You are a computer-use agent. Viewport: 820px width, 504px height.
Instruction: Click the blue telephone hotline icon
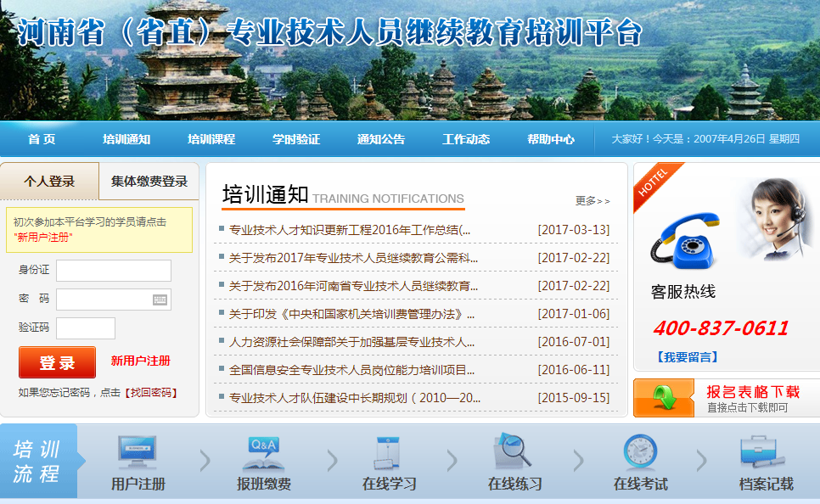pyautogui.click(x=684, y=242)
